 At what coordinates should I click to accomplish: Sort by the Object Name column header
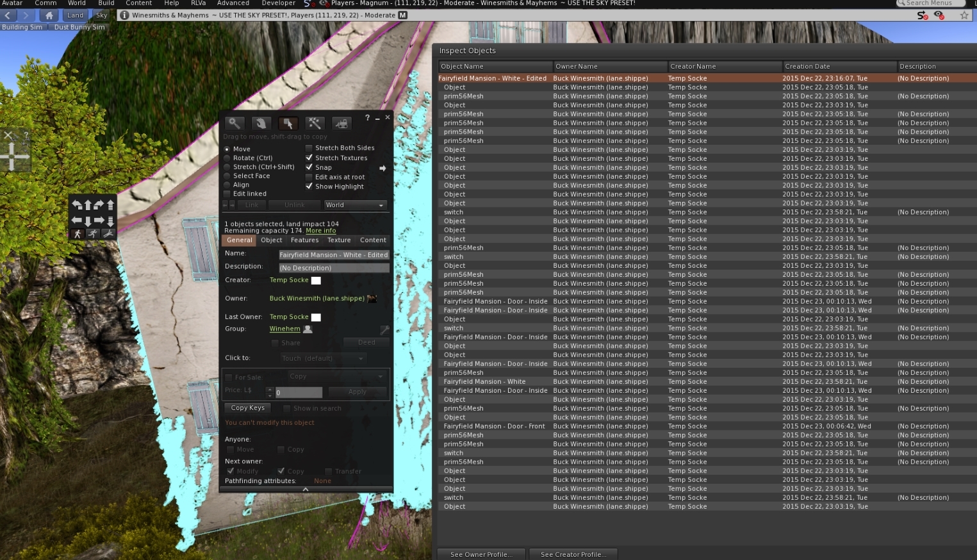click(x=495, y=67)
